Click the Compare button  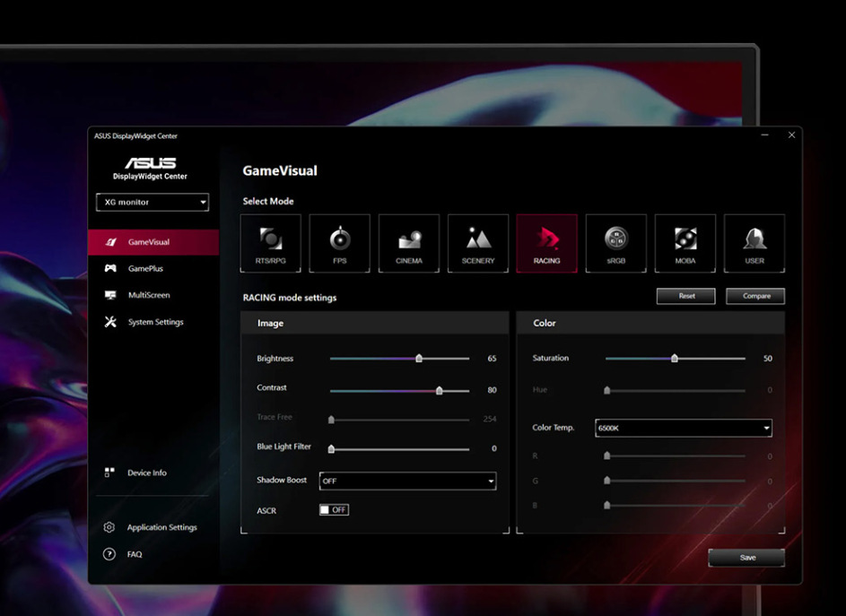pyautogui.click(x=755, y=296)
